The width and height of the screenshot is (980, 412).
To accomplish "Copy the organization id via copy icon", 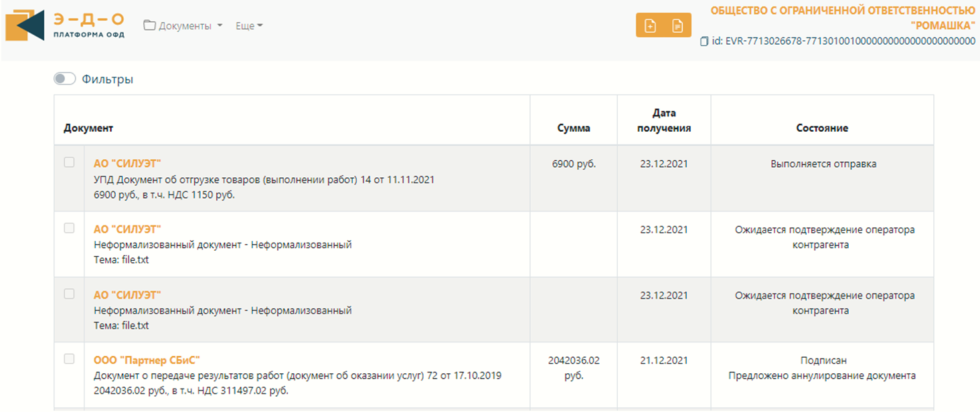I will (x=704, y=41).
